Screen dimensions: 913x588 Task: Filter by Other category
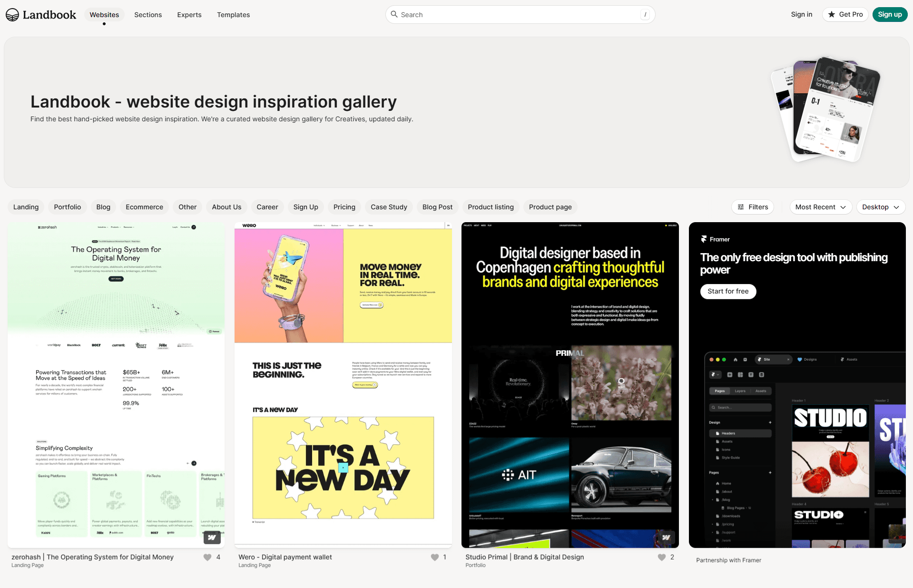coord(187,207)
